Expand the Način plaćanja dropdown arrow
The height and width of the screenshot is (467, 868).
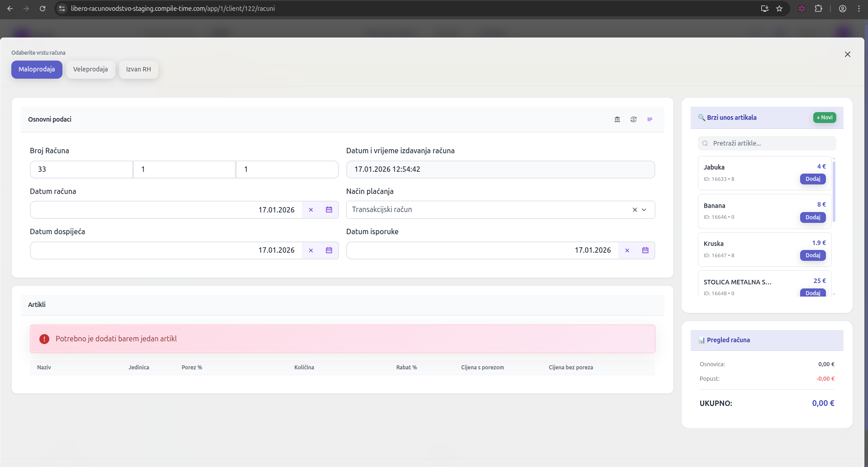click(644, 210)
